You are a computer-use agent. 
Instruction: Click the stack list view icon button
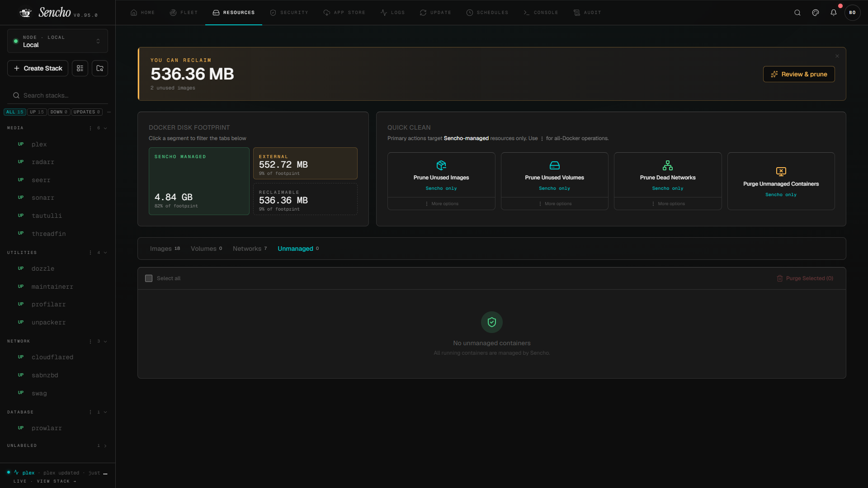(80, 68)
